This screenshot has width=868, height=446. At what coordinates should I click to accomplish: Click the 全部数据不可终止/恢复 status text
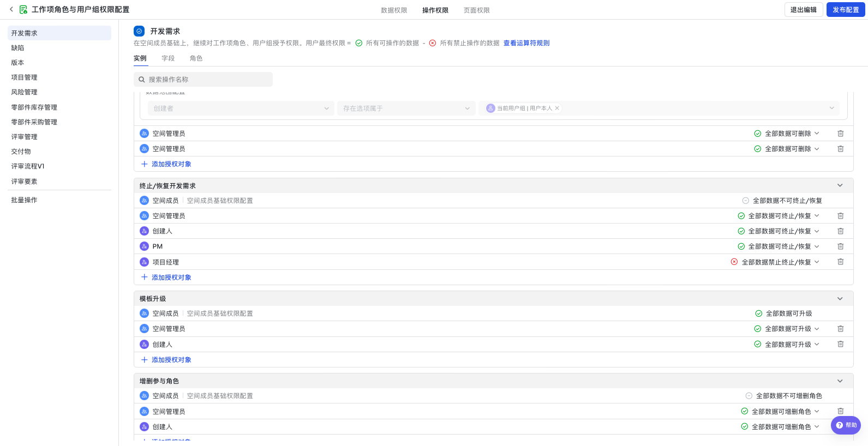click(787, 201)
